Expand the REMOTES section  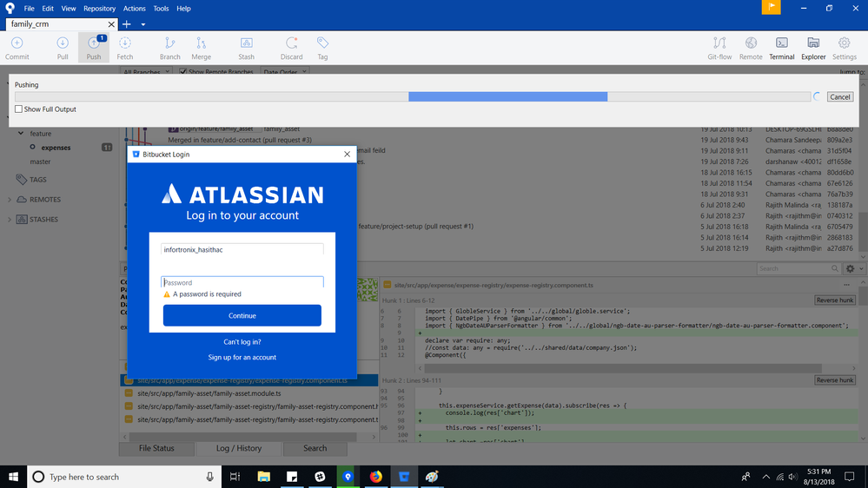click(x=10, y=199)
